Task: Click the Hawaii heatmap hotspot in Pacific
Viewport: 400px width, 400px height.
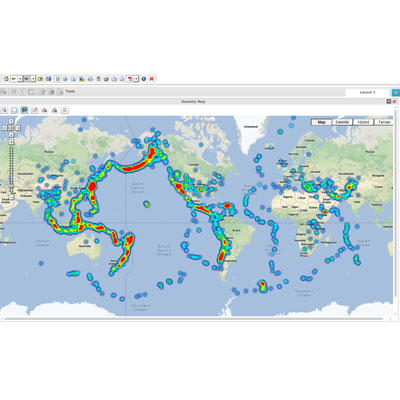Action: pos(146,204)
